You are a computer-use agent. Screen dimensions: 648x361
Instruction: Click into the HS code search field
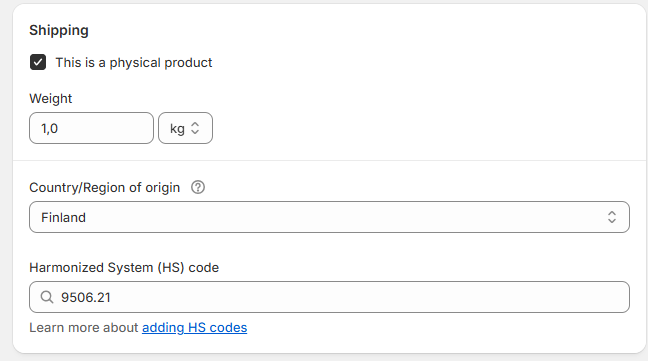pos(329,297)
